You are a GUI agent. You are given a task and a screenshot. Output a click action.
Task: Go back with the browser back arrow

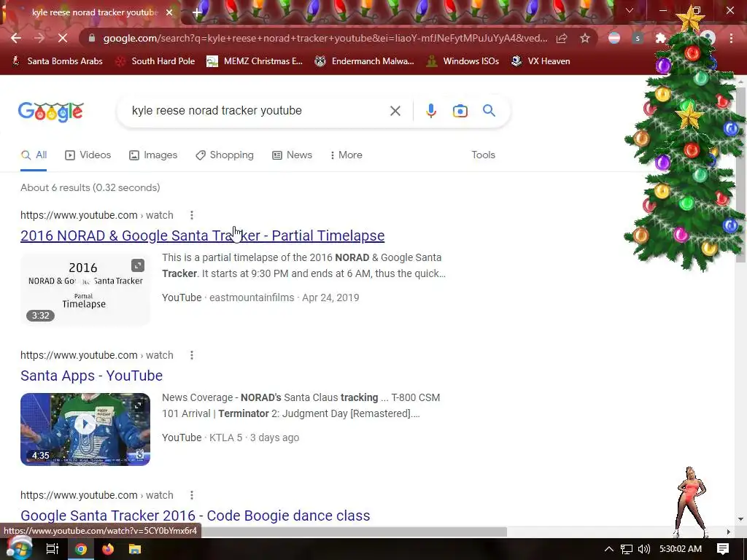(x=16, y=38)
